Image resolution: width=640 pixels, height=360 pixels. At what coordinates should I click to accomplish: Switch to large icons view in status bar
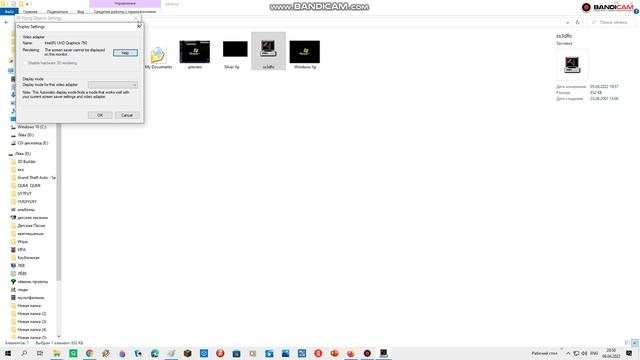[x=635, y=343]
